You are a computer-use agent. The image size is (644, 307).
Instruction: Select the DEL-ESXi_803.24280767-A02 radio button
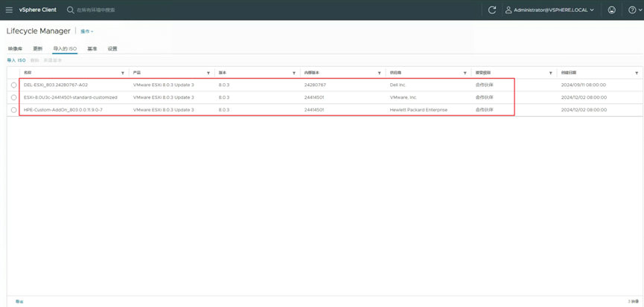(x=13, y=85)
